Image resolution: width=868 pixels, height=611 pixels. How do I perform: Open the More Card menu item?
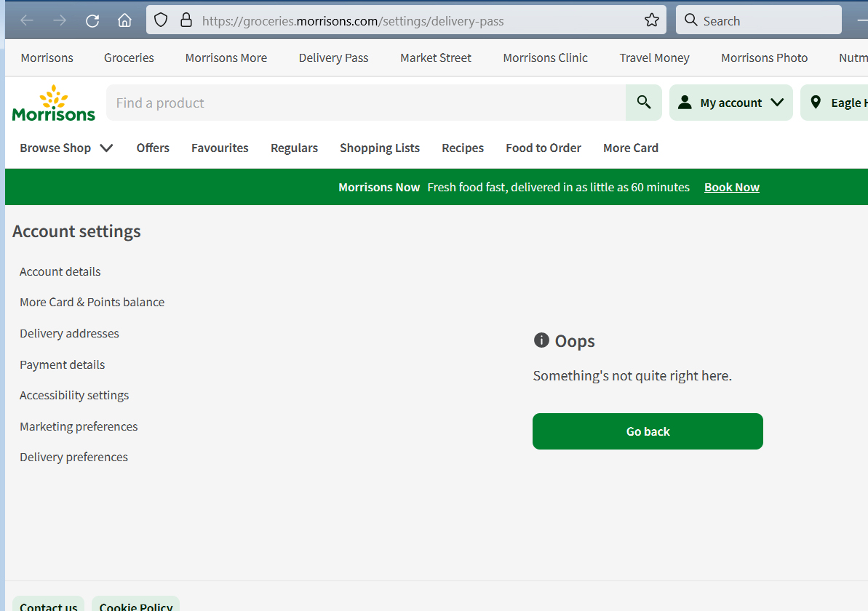tap(631, 148)
